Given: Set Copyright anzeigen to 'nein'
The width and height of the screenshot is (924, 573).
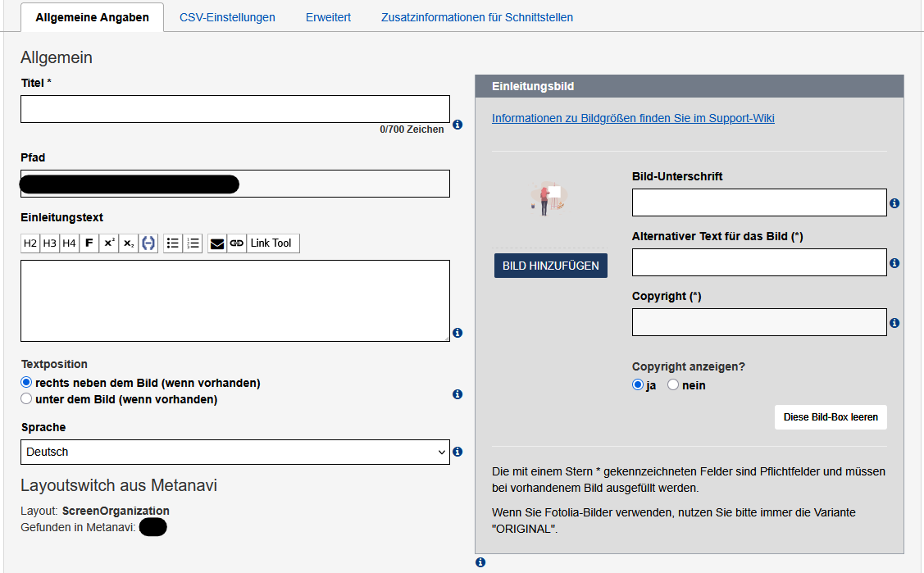Looking at the screenshot, I should click(x=673, y=385).
